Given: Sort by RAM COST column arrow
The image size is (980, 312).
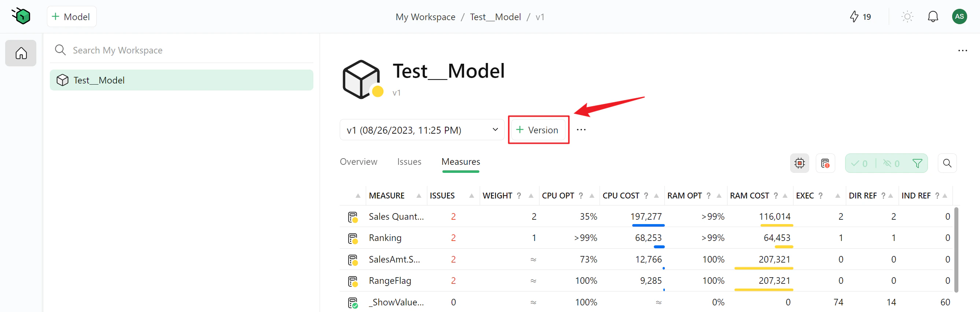Looking at the screenshot, I should click(785, 196).
